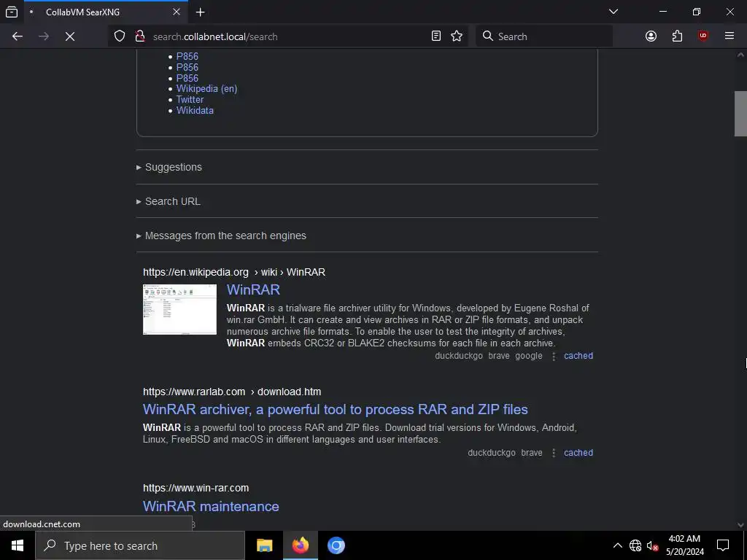Click the scrollbar down arrow
This screenshot has width=747, height=560.
(740, 525)
